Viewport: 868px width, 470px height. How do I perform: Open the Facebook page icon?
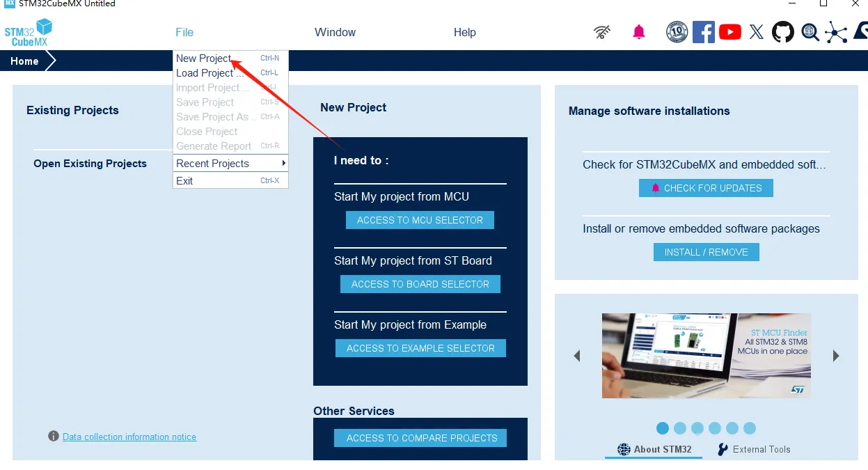pyautogui.click(x=703, y=32)
